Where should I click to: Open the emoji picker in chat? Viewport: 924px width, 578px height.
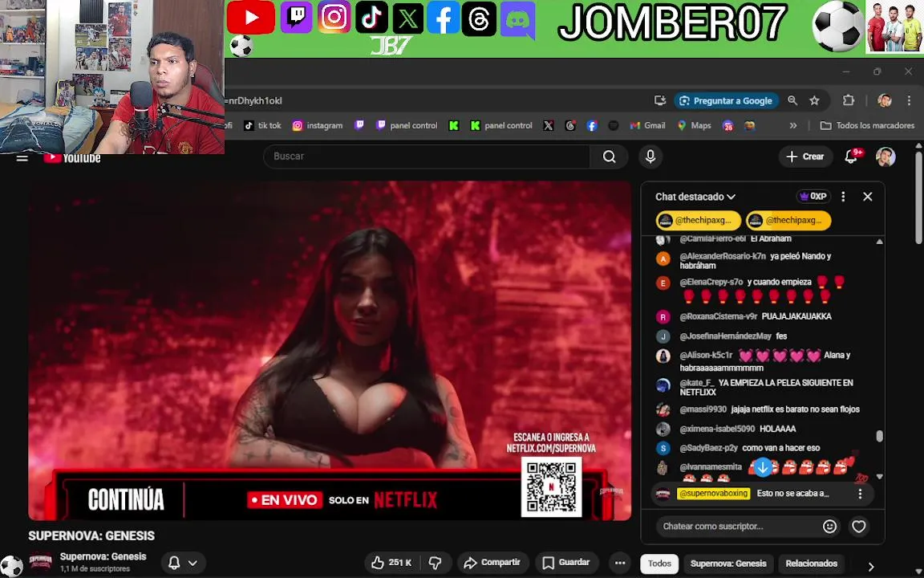point(829,526)
